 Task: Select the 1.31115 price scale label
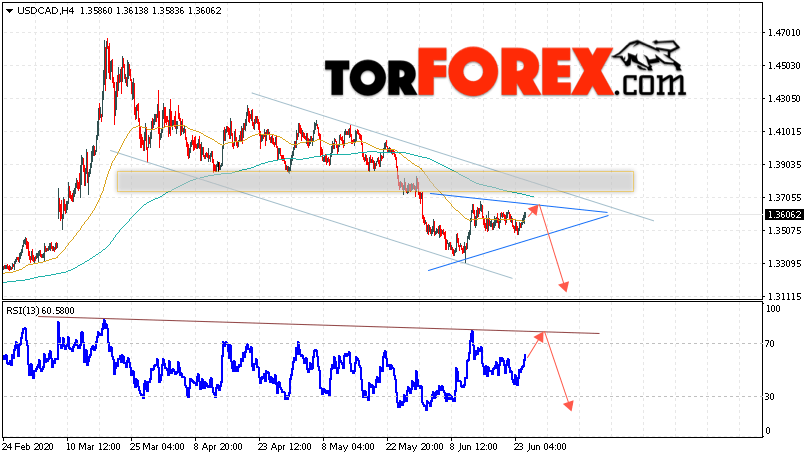point(784,297)
